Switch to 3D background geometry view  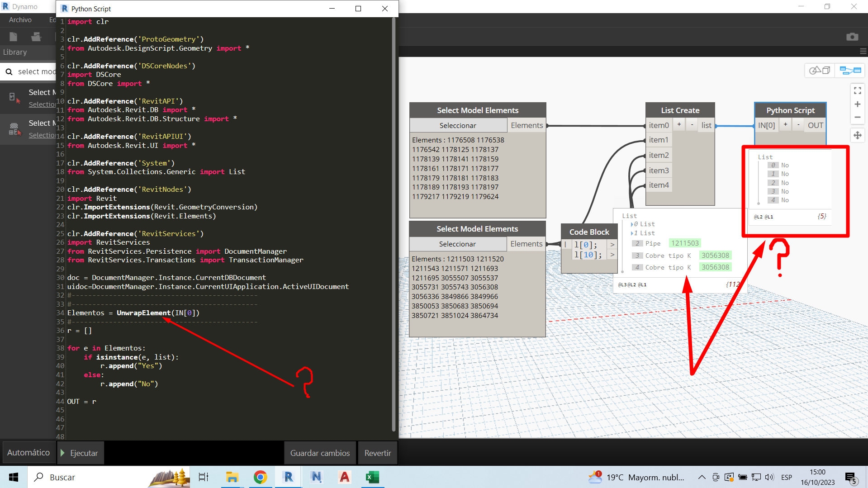820,70
